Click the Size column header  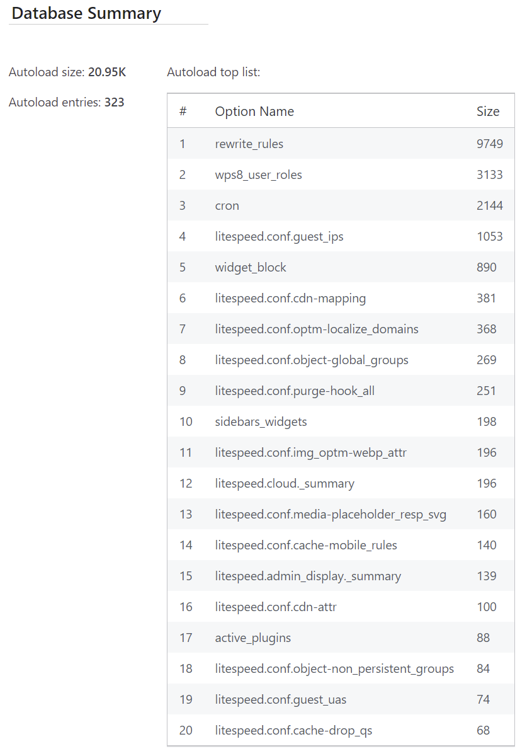pyautogui.click(x=487, y=112)
